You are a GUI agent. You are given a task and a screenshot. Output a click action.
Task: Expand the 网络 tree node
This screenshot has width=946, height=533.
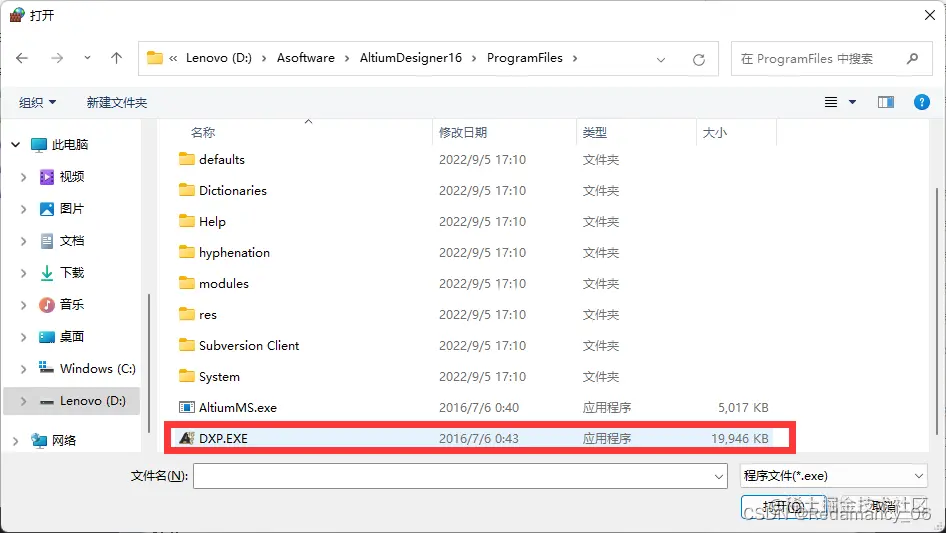(16, 441)
